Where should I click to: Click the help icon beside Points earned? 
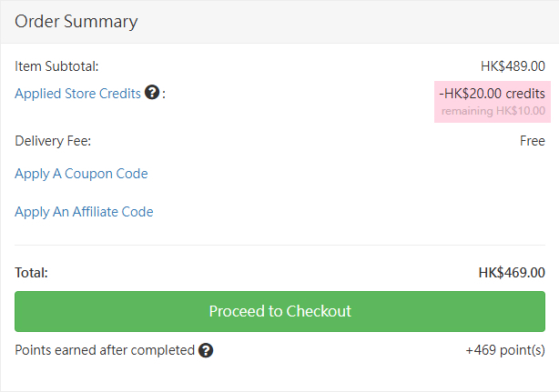click(x=206, y=350)
